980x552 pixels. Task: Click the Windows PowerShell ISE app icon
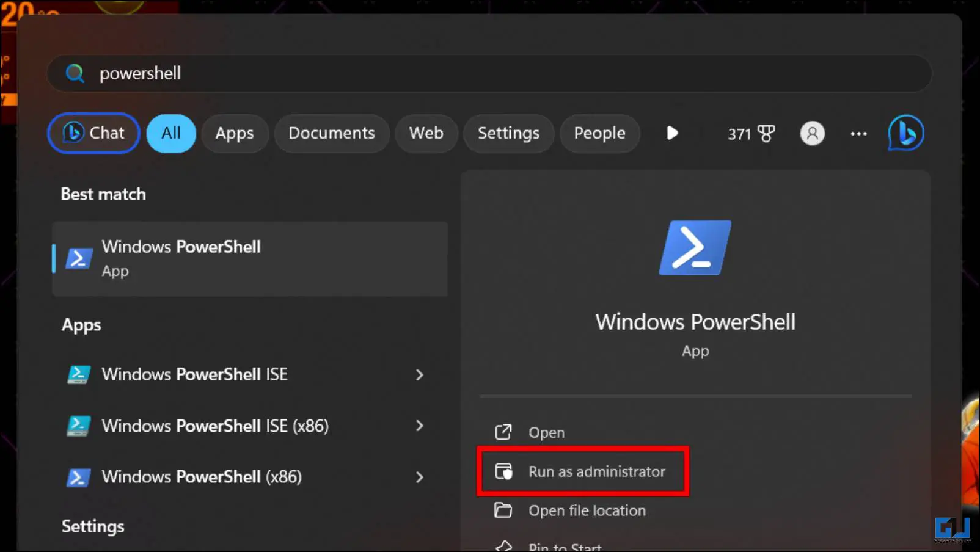(x=79, y=374)
